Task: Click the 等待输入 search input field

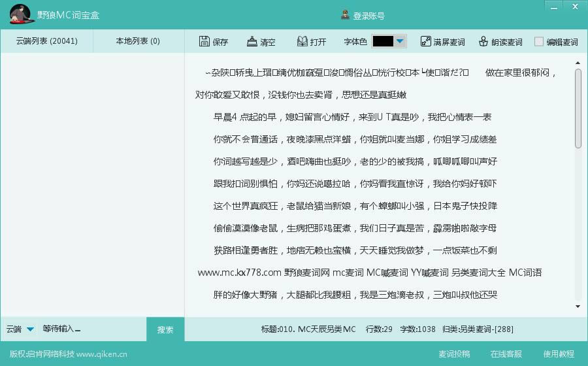Action: pos(91,329)
